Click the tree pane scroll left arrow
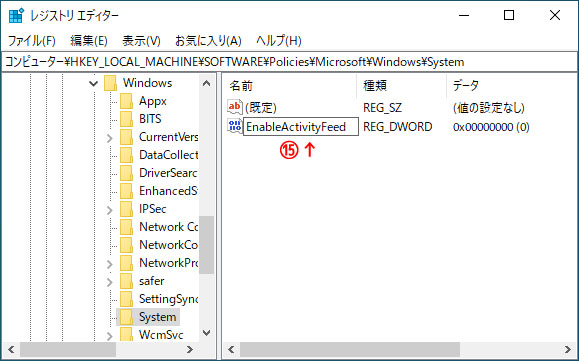The width and height of the screenshot is (579, 361). coord(11,349)
